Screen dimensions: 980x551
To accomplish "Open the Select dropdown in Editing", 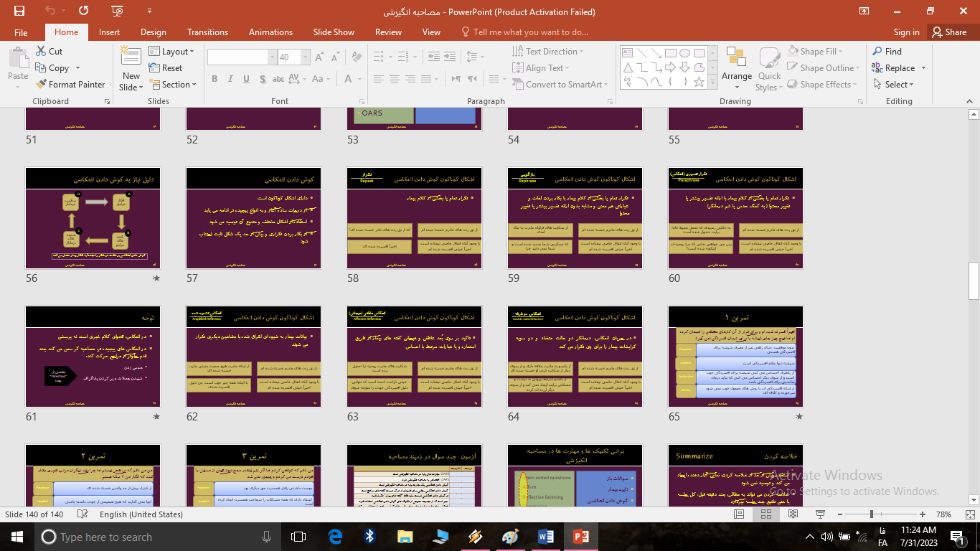I will point(898,85).
